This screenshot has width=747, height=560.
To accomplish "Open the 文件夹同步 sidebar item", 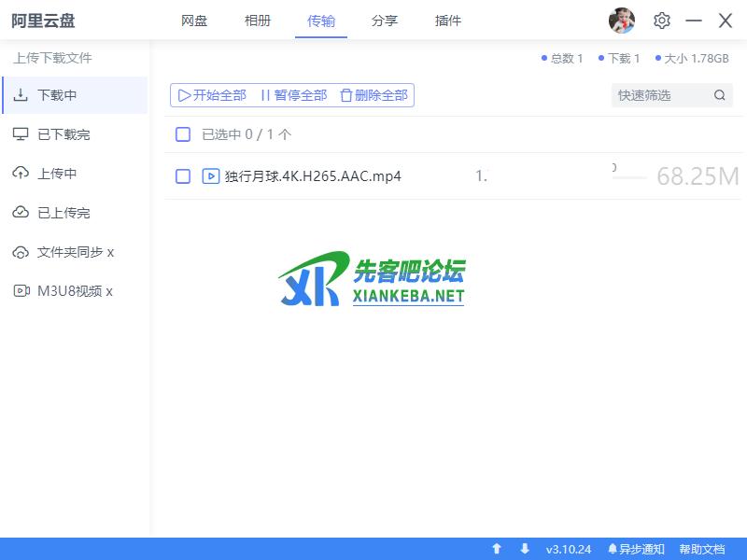I will point(75,252).
